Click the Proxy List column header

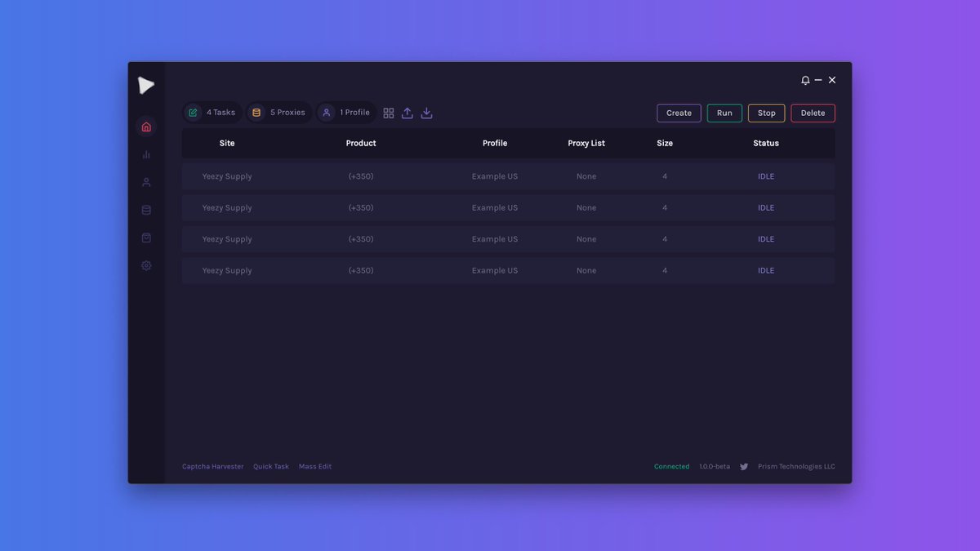point(586,143)
